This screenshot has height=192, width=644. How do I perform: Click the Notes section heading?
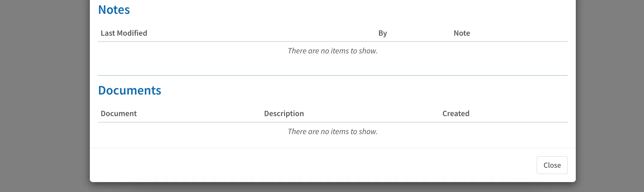[114, 10]
